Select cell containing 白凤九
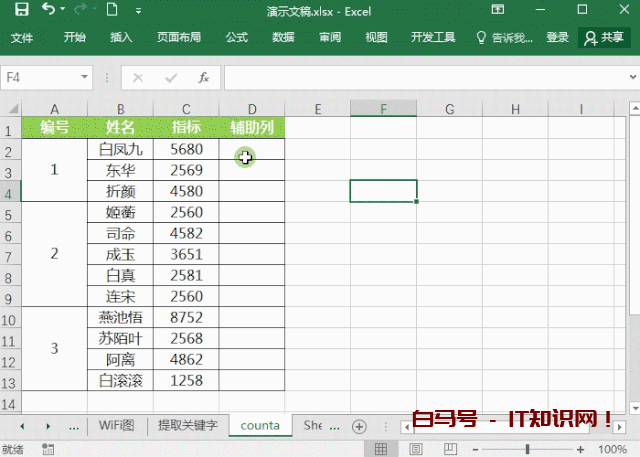 pyautogui.click(x=120, y=149)
